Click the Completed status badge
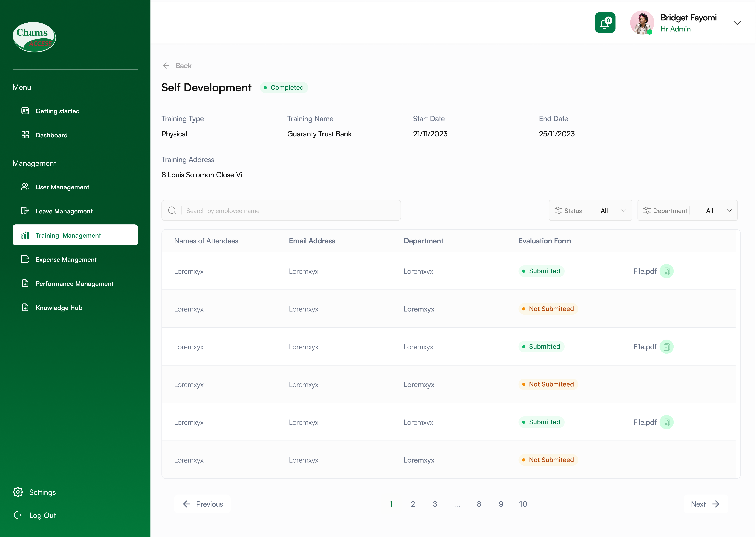This screenshot has height=537, width=756. [284, 88]
